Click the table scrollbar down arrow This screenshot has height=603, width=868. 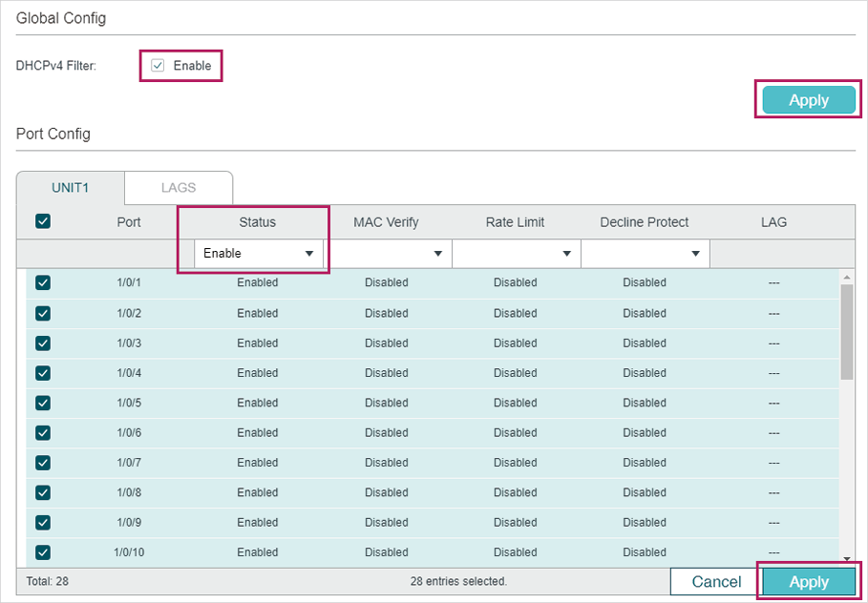click(846, 559)
